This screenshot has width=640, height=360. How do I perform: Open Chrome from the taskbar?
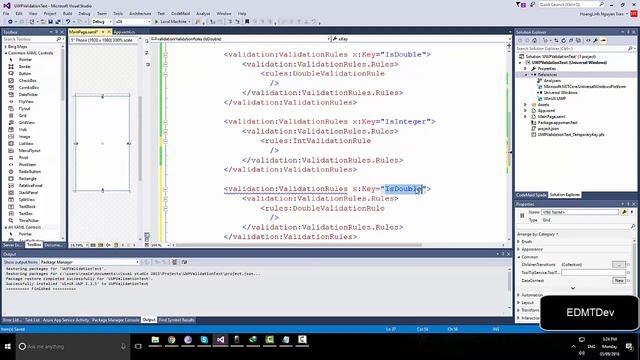click(171, 340)
